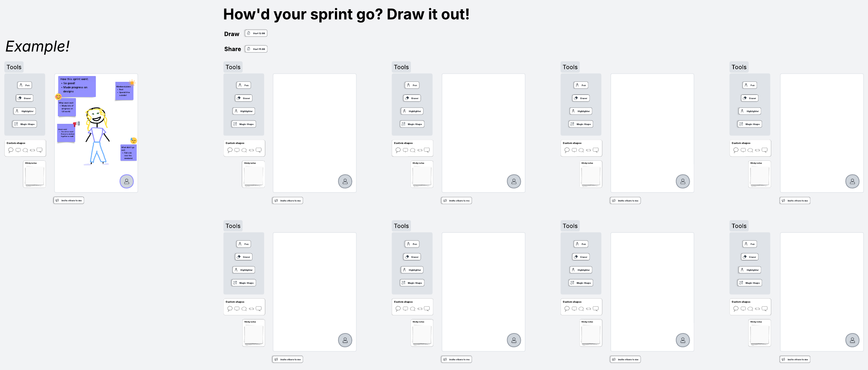Click the sad sweating emoji on the example canvas

click(134, 140)
